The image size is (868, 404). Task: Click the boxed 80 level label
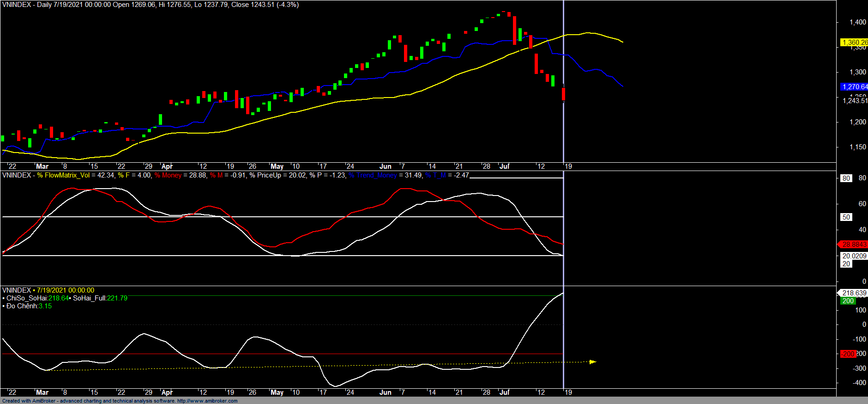point(846,178)
